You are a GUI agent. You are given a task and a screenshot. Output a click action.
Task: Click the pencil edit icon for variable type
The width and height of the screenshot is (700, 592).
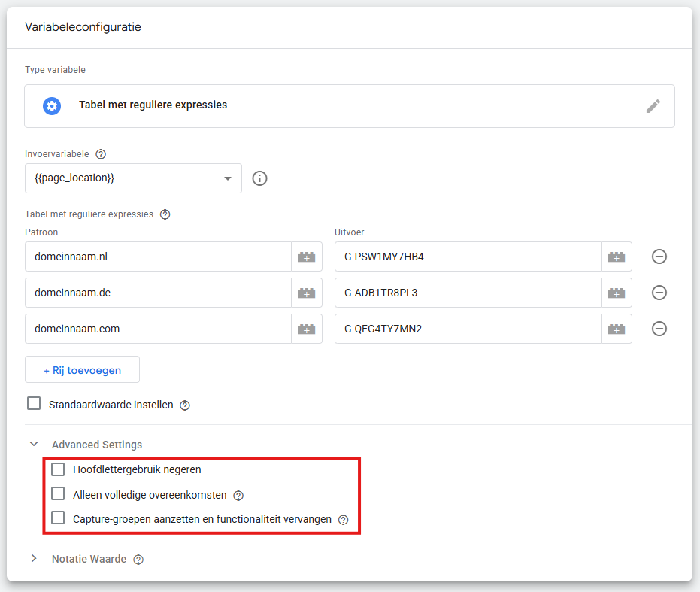[653, 106]
